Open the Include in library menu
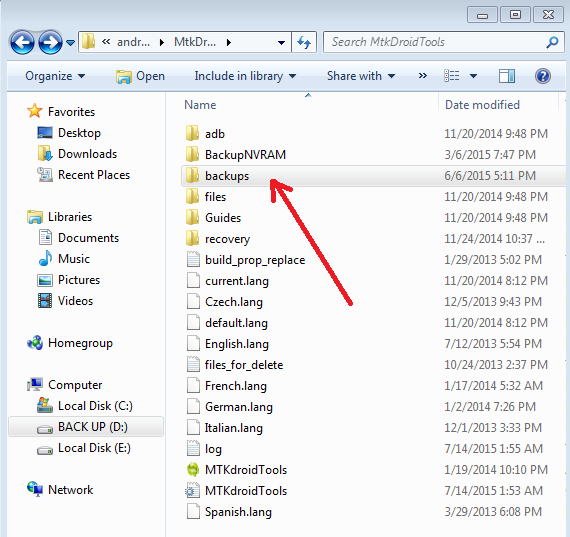 [245, 76]
